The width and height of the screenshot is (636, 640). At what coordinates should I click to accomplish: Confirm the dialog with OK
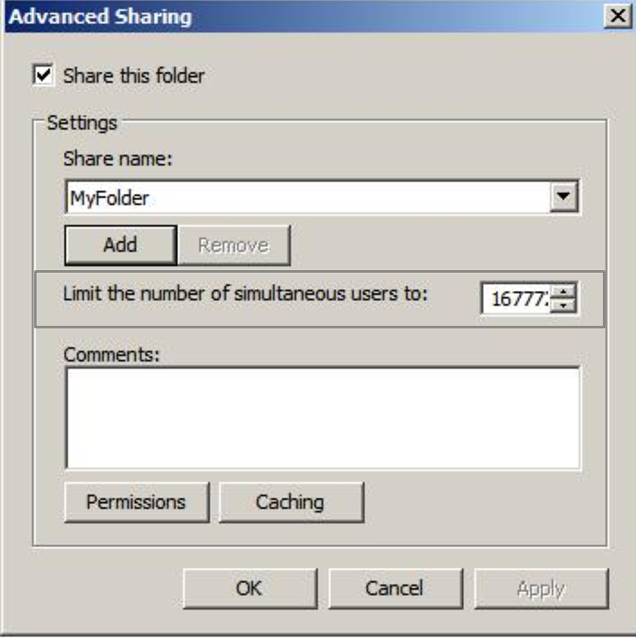click(x=249, y=588)
